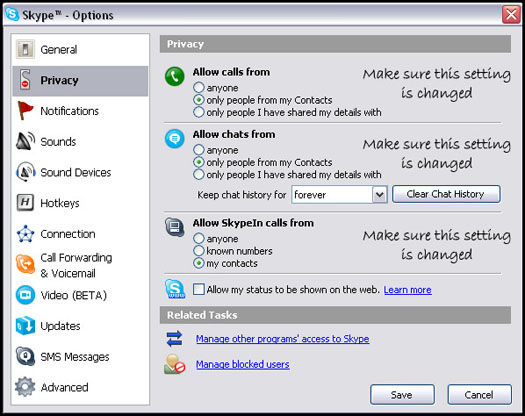
Task: Click the Video (BETA) camera icon
Action: click(x=25, y=295)
